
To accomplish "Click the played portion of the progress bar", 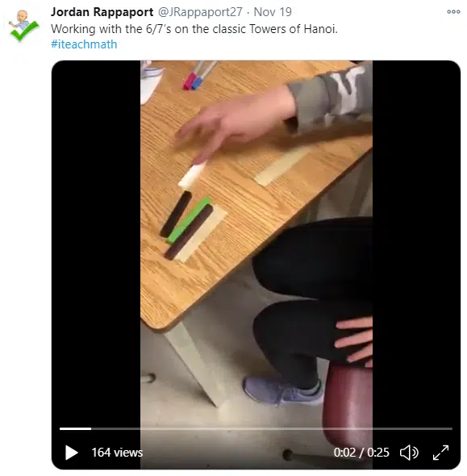I will (x=75, y=428).
